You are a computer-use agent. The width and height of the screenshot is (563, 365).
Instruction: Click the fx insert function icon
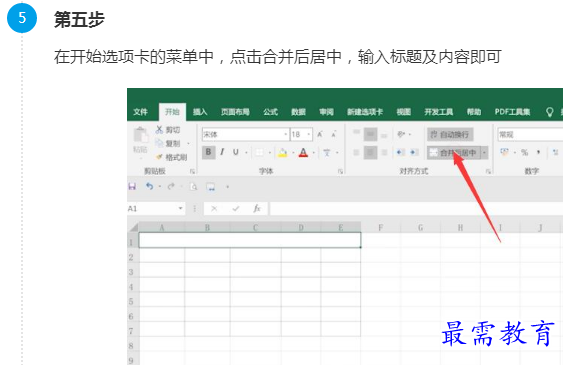pos(257,209)
